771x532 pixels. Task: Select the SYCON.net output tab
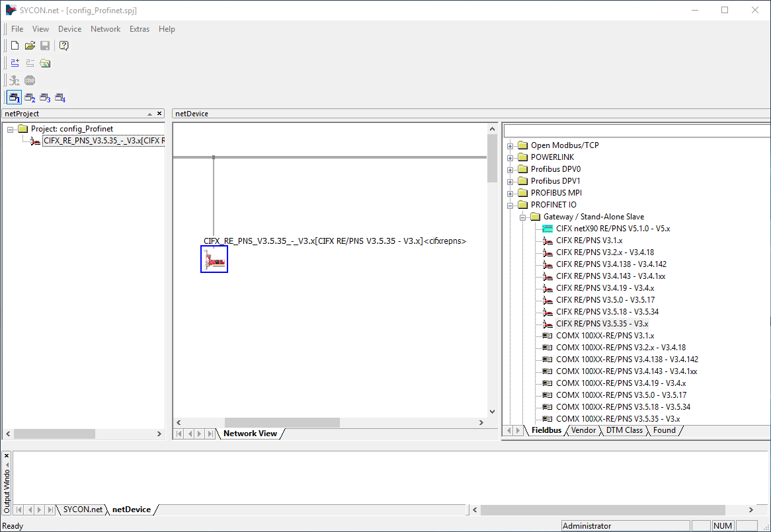83,510
